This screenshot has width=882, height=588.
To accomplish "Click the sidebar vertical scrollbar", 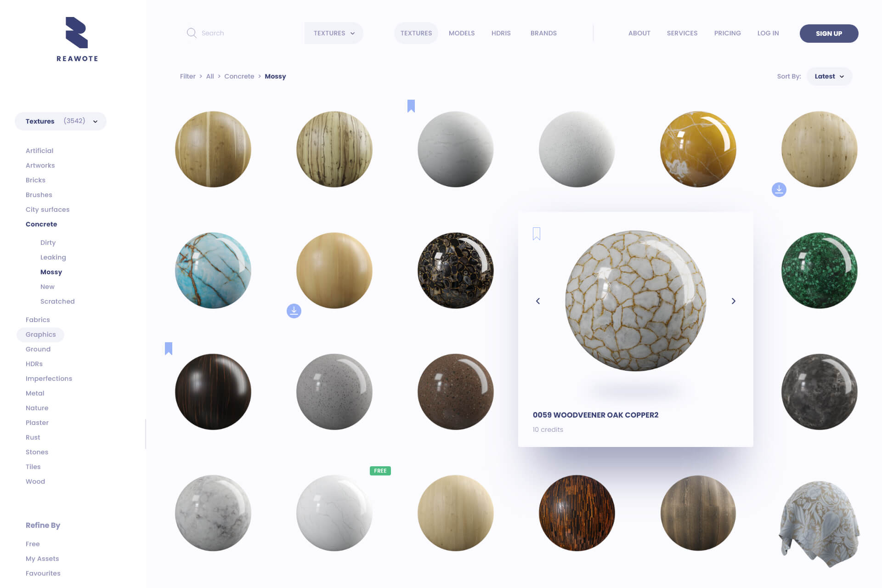I will (146, 434).
